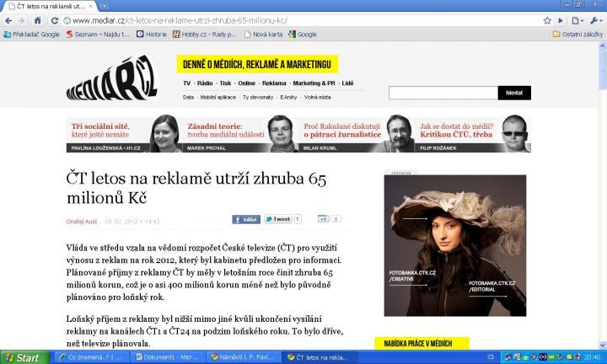Open Marketing & PR menu section
Image resolution: width=607 pixels, height=364 pixels.
[314, 83]
